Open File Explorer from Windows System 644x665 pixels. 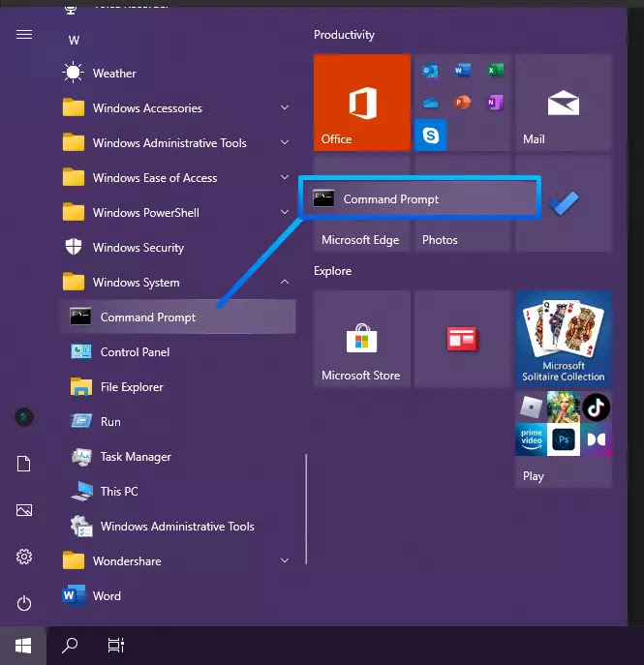click(177, 387)
